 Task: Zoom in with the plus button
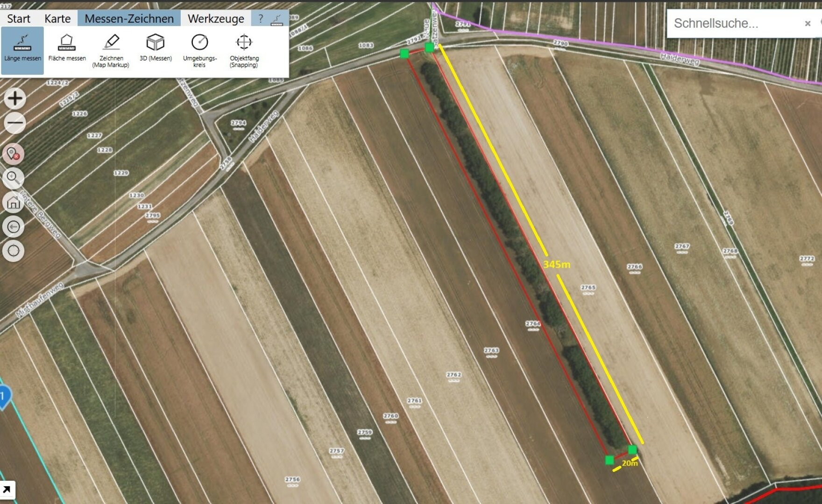click(14, 98)
